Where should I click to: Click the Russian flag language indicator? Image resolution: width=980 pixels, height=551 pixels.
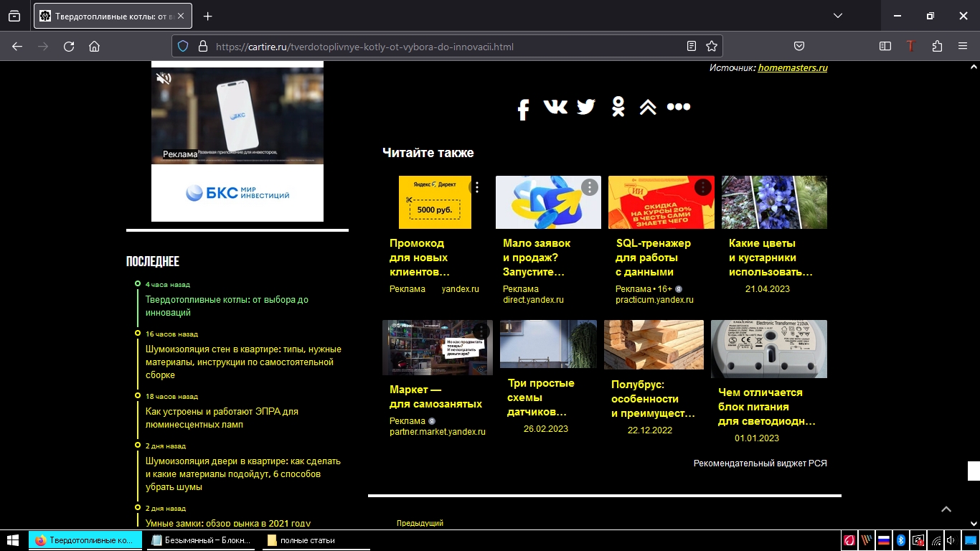pos(884,540)
